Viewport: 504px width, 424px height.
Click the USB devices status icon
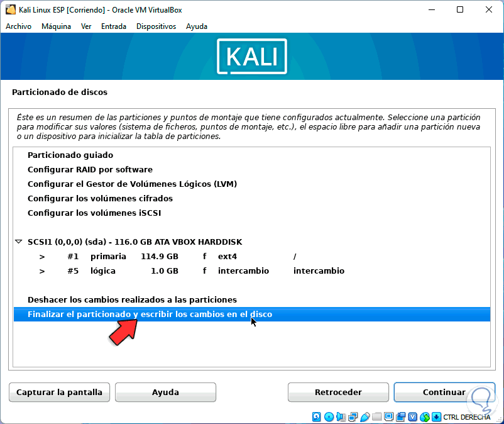pos(365,417)
